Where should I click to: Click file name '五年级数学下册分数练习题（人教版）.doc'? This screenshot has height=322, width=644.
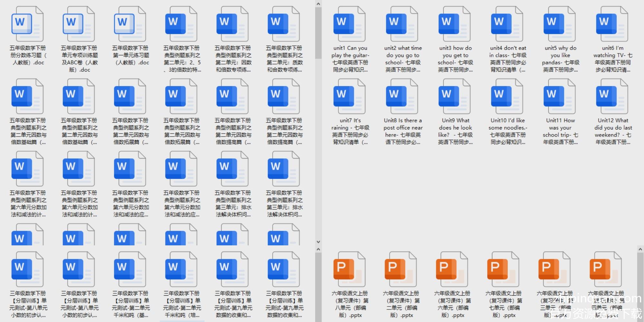28,55
